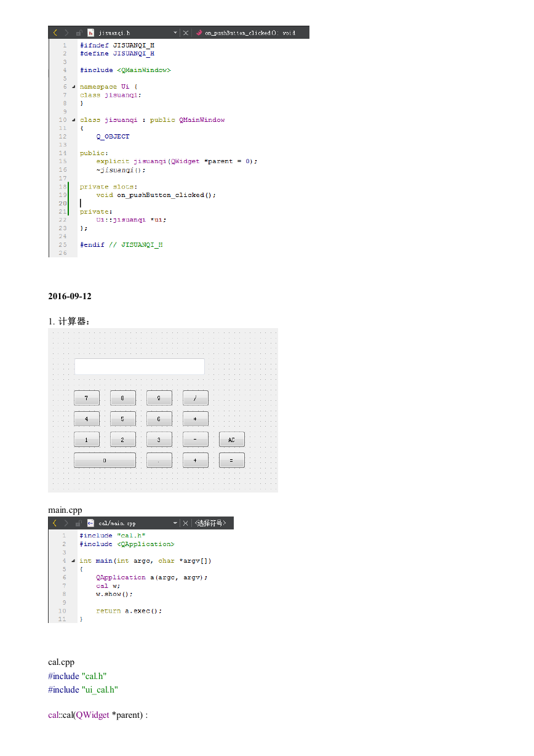This screenshot has height=756, width=534.
Task: Close the jisuanqi.h document
Action: click(x=186, y=33)
